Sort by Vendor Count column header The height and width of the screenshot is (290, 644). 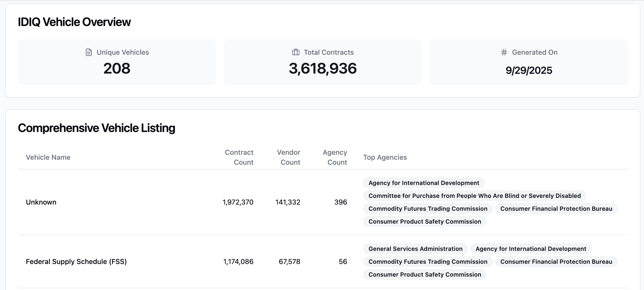pyautogui.click(x=288, y=157)
